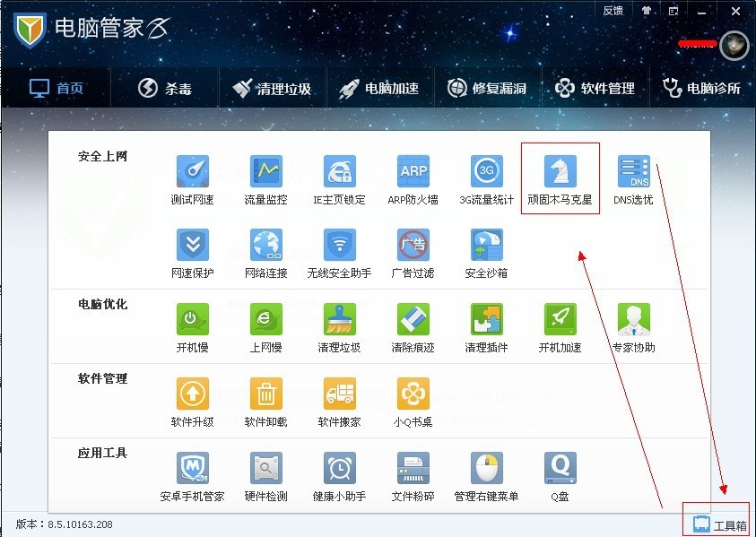This screenshot has height=537, width=756.
Task: Click the 反馈 feedback link
Action: click(613, 11)
